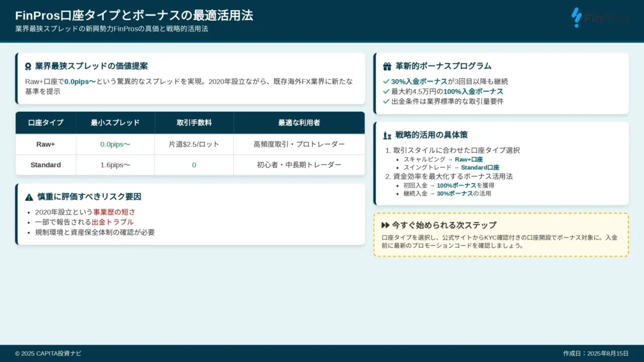Click the checkmark beside 30%入金ボーナス

pos(386,81)
